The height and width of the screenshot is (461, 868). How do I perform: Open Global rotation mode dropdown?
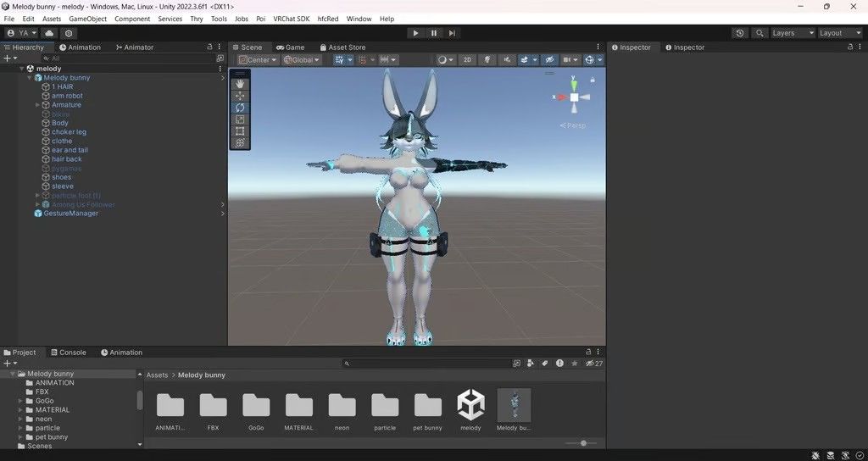(x=302, y=60)
